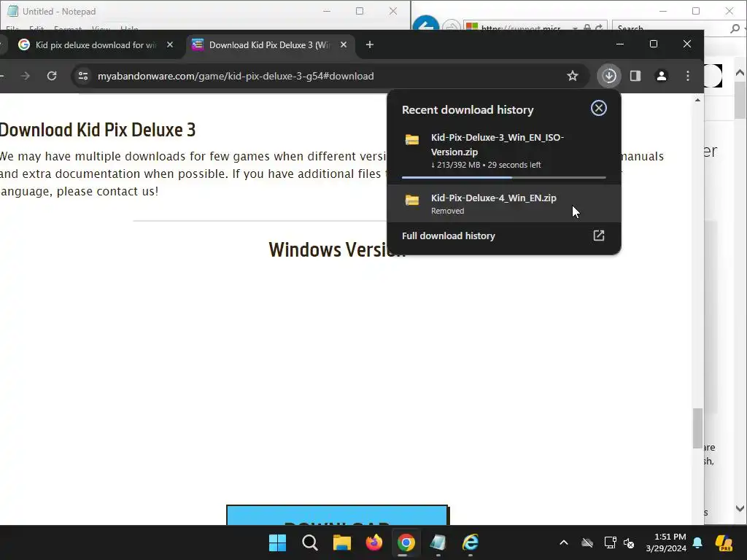The image size is (747, 560).
Task: Open Kid-Pix-Deluxe-3_Win_EN_ISO-Version.zip download entry
Action: click(x=504, y=152)
